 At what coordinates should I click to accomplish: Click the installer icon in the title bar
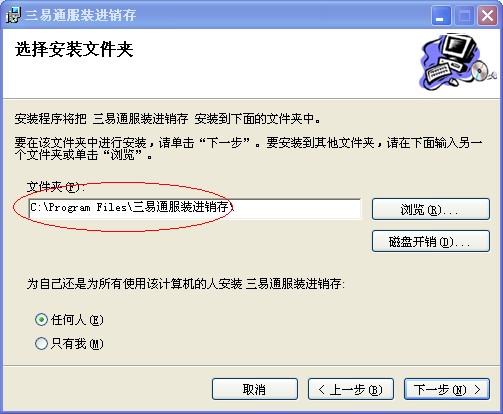point(13,15)
